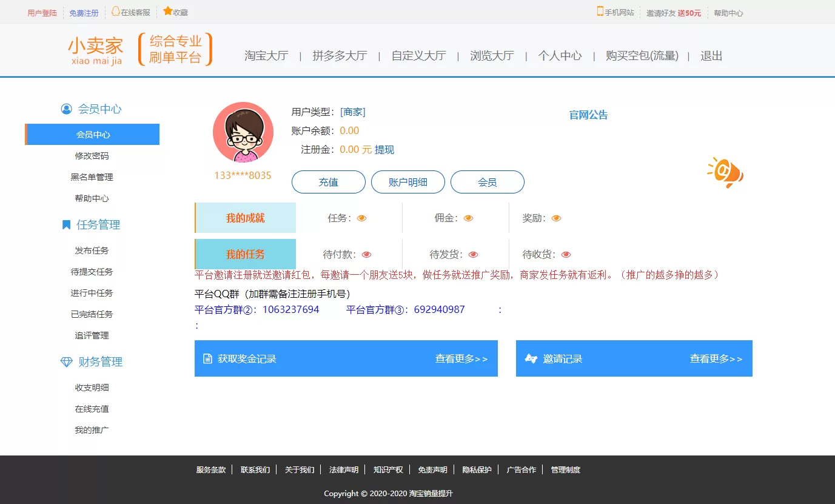Viewport: 835px width, 504px height.
Task: Select the 会员中心 person icon in sidebar
Action: point(67,109)
